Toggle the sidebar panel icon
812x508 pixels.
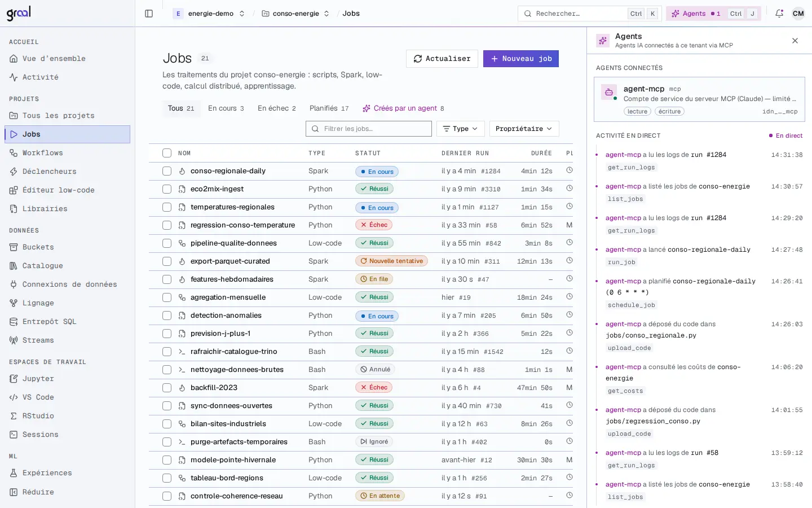point(149,14)
